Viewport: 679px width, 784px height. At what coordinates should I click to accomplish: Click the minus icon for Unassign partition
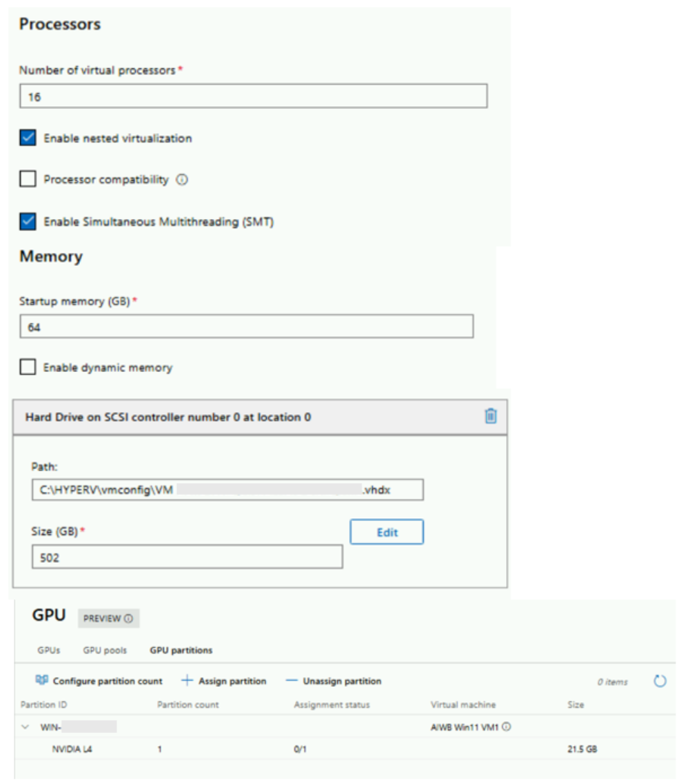click(x=292, y=681)
